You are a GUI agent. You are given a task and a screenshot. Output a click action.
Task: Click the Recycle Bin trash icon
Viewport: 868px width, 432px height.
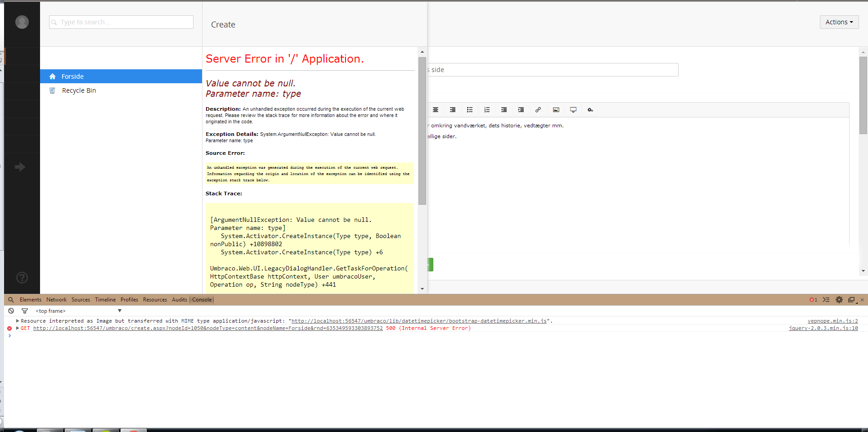coord(52,90)
